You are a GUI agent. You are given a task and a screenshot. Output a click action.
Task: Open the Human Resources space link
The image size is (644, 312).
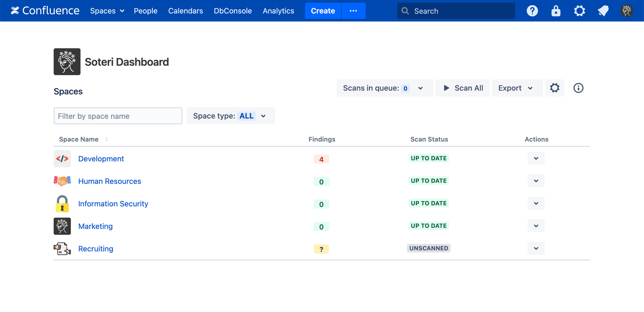pyautogui.click(x=110, y=181)
